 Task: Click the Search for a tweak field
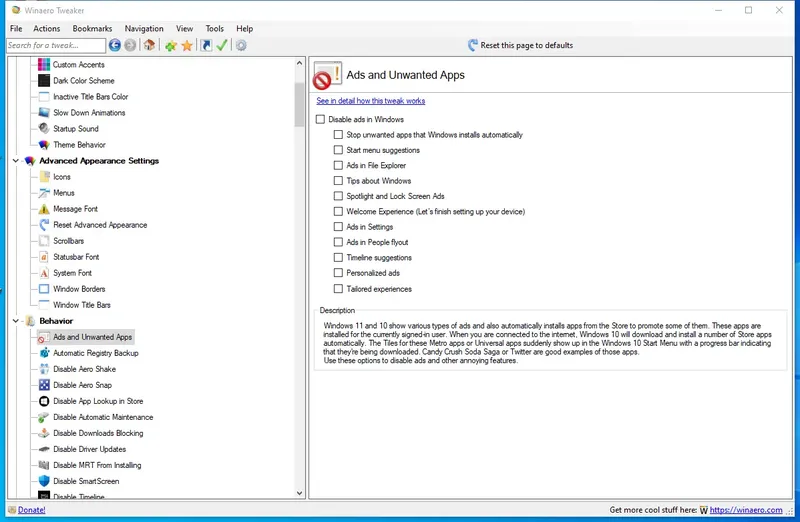pyautogui.click(x=56, y=45)
